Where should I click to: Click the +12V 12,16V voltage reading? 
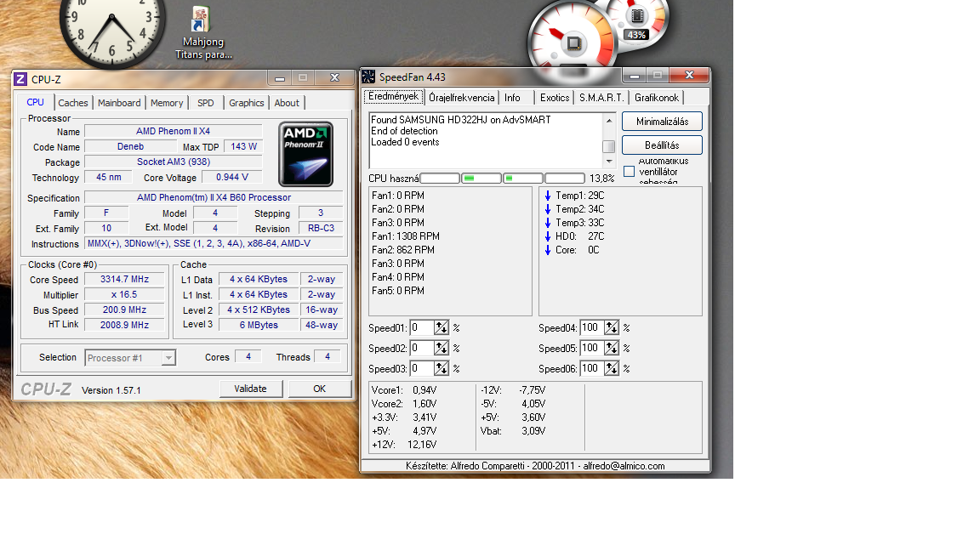point(404,445)
